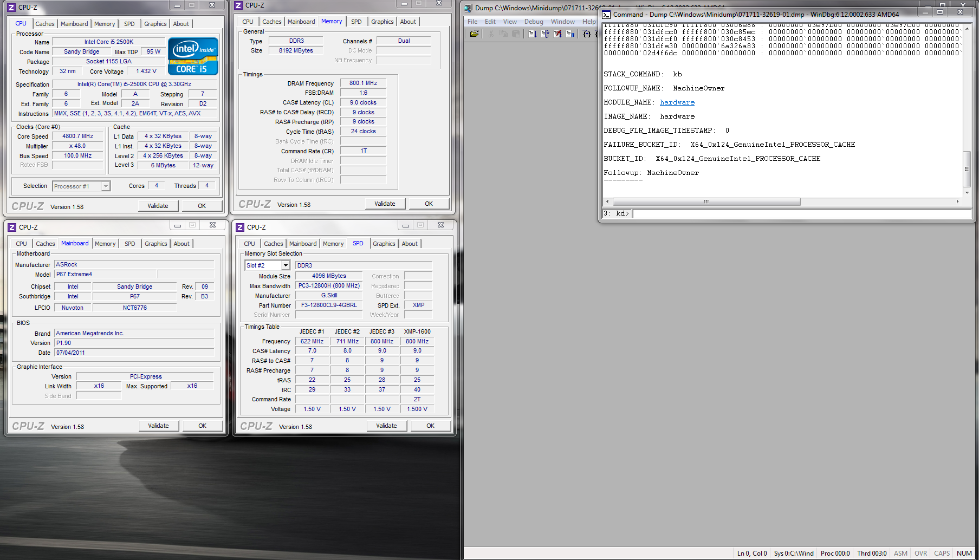Open the Help menu in WinDbg
The image size is (979, 560).
[x=589, y=22]
